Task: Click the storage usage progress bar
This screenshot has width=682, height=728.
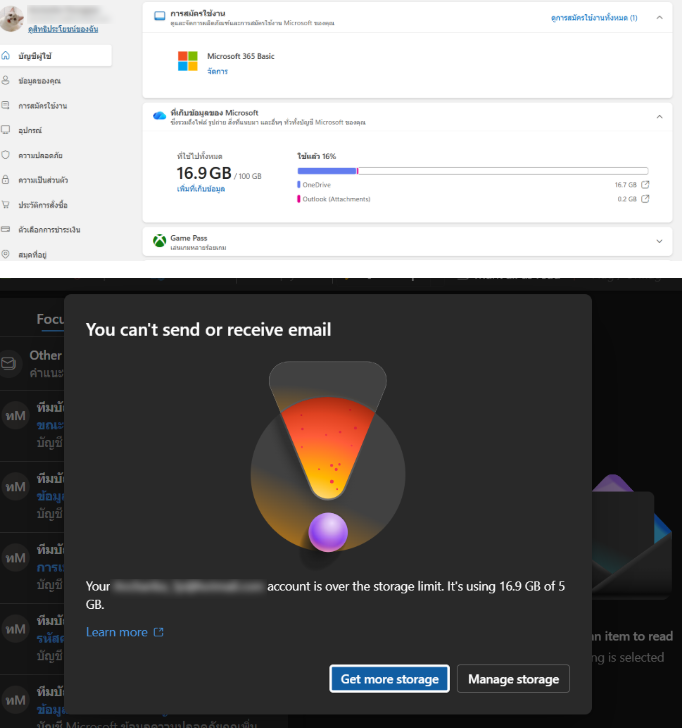Action: (x=473, y=171)
